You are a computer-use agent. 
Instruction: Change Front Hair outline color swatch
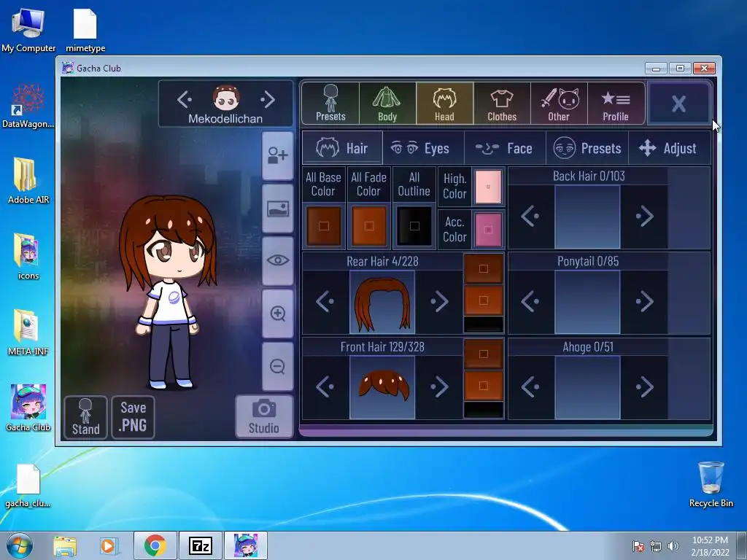[483, 410]
